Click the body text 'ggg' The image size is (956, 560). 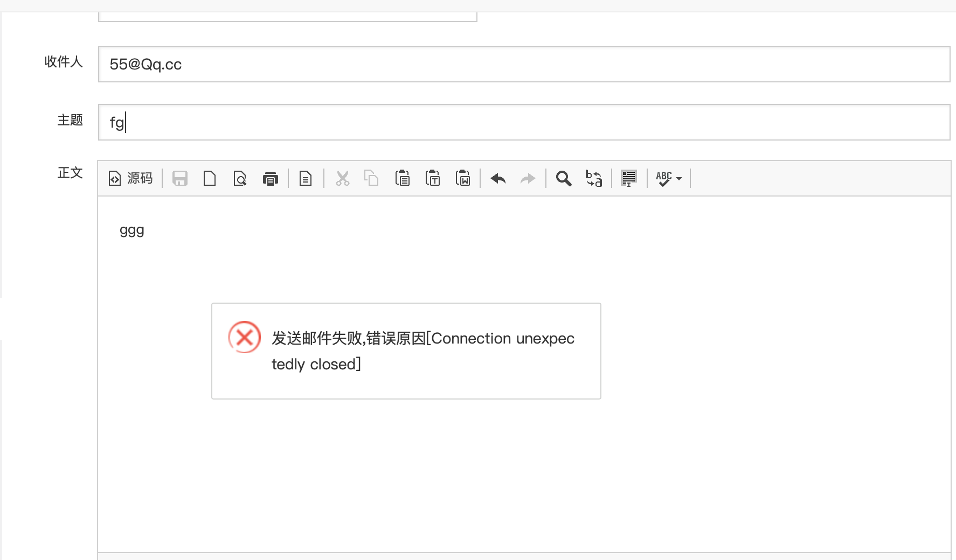132,231
